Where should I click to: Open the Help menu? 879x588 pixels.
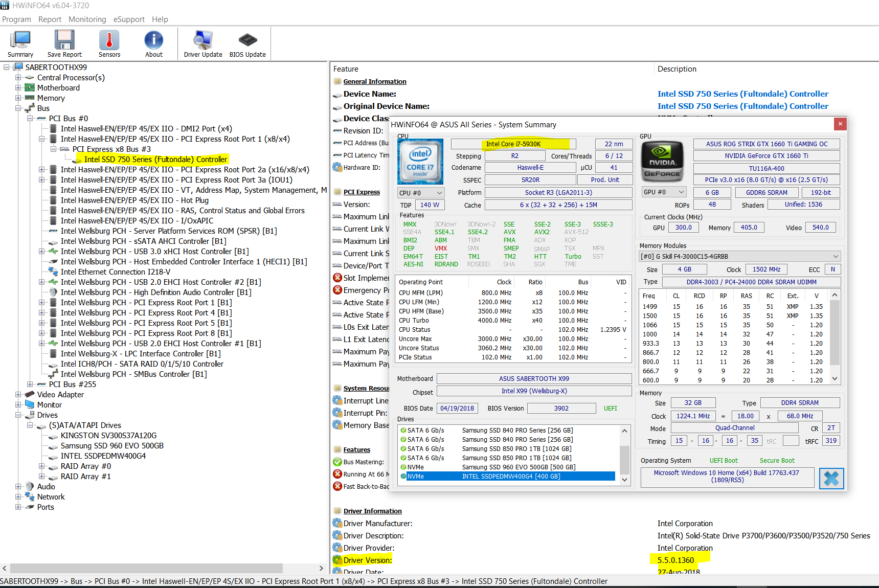click(x=160, y=19)
